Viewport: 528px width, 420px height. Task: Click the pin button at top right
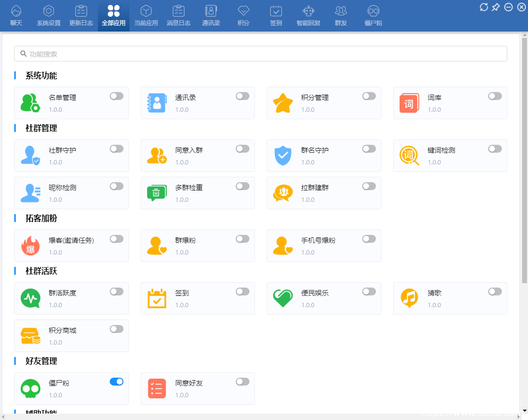click(x=496, y=7)
